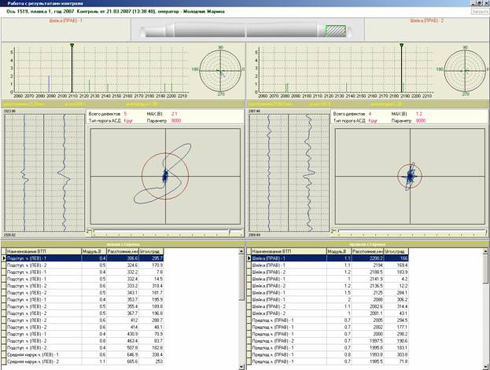Click the left strip-chart signal trace panel
The height and width of the screenshot is (370, 490).
(x=44, y=173)
